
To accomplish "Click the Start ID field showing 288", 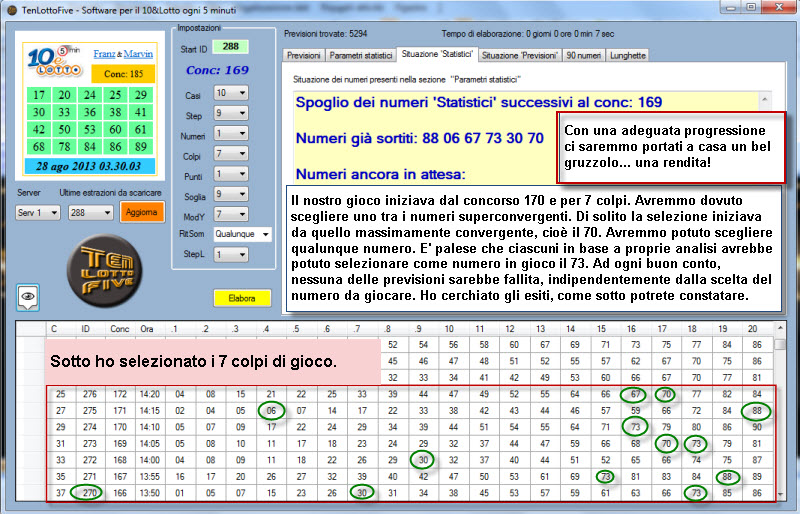I will 230,46.
